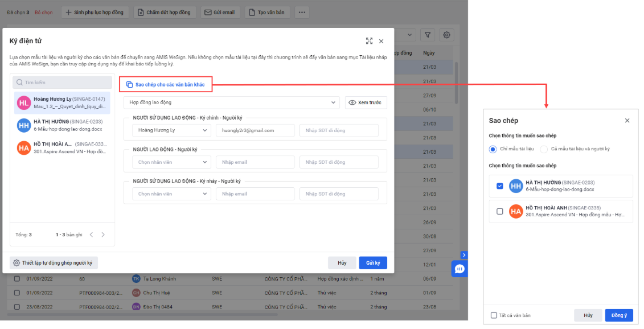644x329 pixels.
Task: Click Sao chép cho các văn bản khác
Action: pos(166,84)
